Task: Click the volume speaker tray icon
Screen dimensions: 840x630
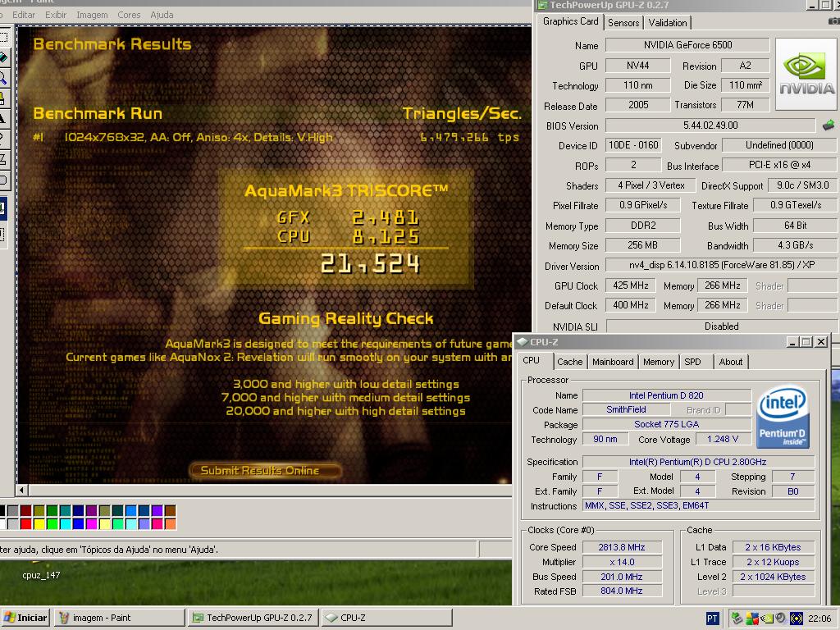Action: (781, 619)
